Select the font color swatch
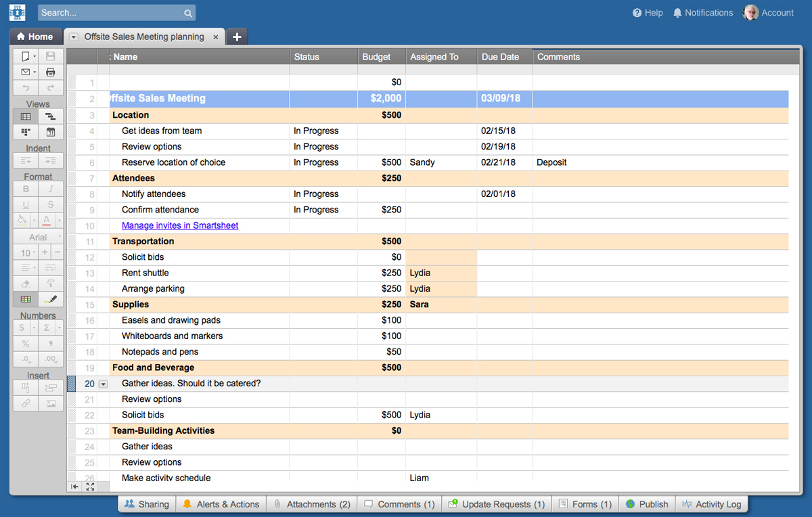The height and width of the screenshot is (517, 812). (47, 220)
